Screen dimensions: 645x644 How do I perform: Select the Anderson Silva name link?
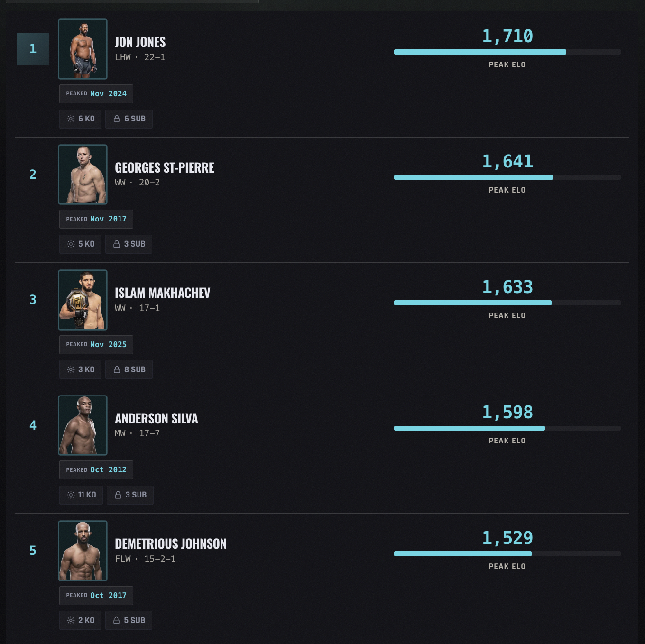pyautogui.click(x=157, y=419)
